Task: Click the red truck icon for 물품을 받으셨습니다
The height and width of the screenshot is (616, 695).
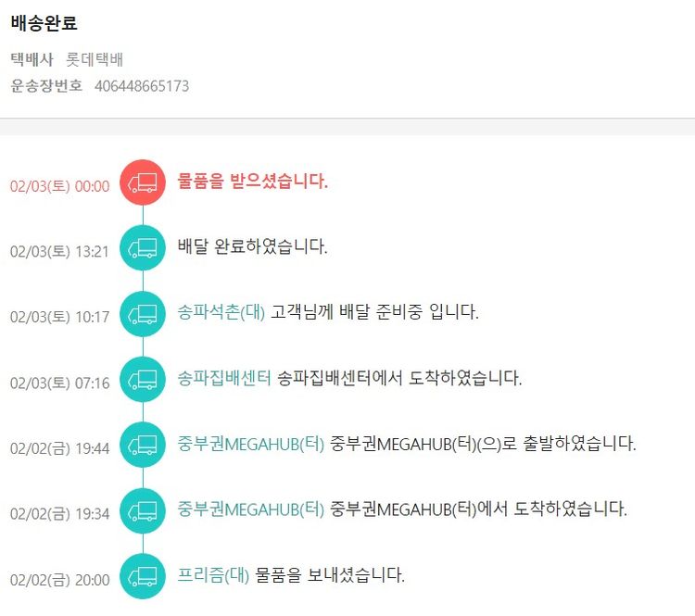Action: [x=143, y=182]
